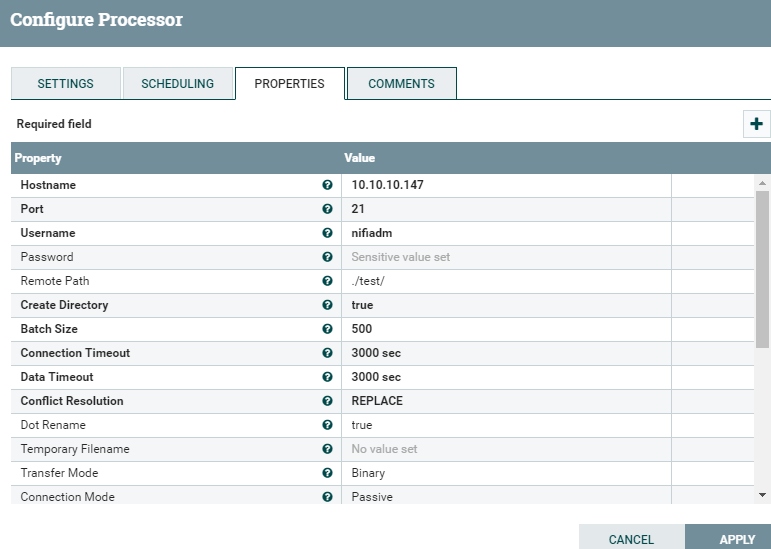
Task: Edit the Hostname value 10.10.10.147
Action: coord(505,185)
